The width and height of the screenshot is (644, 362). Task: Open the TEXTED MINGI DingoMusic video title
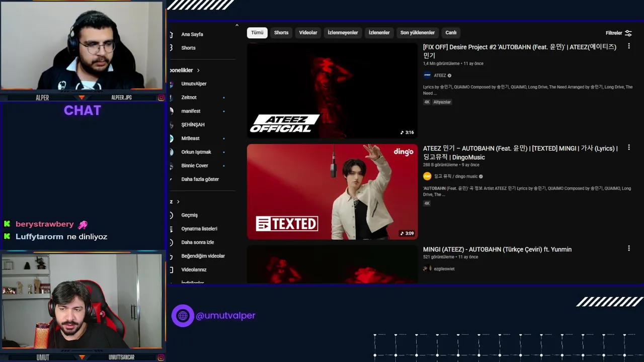tap(520, 153)
